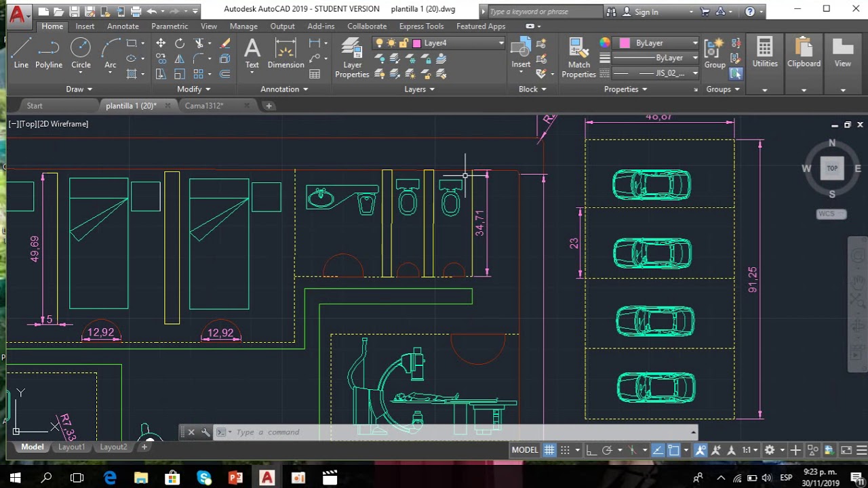Click Sign In

(x=646, y=12)
